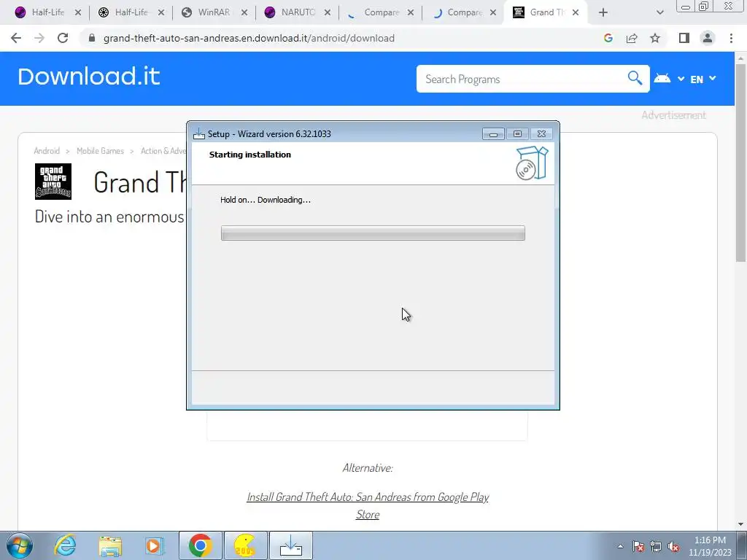Click the network tray icon

pyautogui.click(x=656, y=546)
